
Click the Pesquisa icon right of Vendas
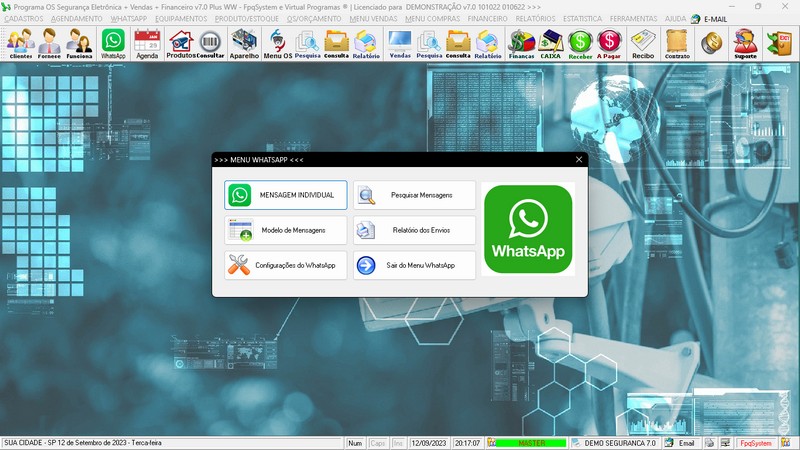pyautogui.click(x=429, y=44)
